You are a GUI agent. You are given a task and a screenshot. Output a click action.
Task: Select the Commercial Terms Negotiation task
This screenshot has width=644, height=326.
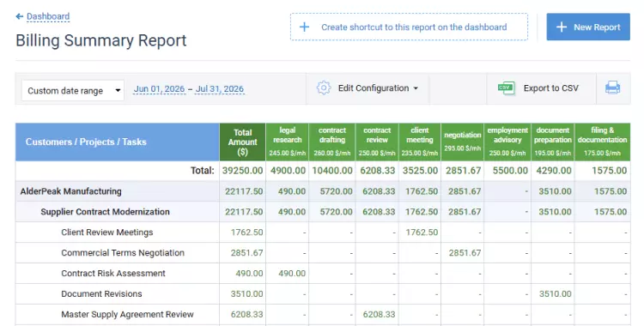tap(123, 252)
